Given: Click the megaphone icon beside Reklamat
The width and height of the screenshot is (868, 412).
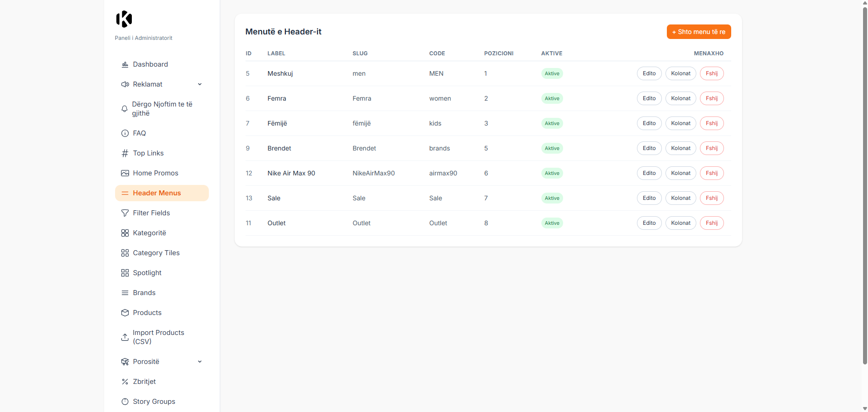Looking at the screenshot, I should (125, 84).
